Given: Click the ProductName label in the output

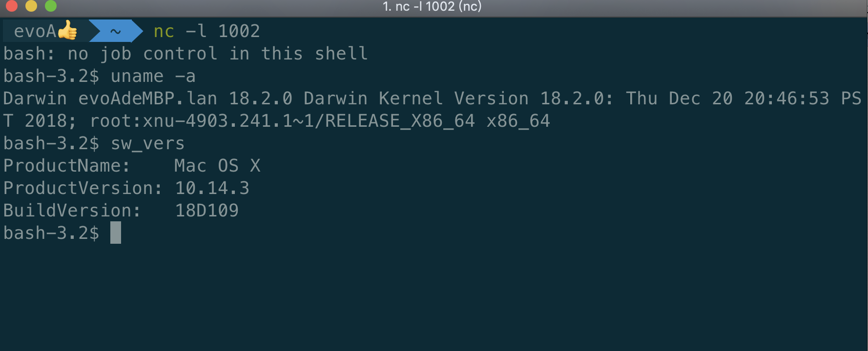Looking at the screenshot, I should point(67,166).
